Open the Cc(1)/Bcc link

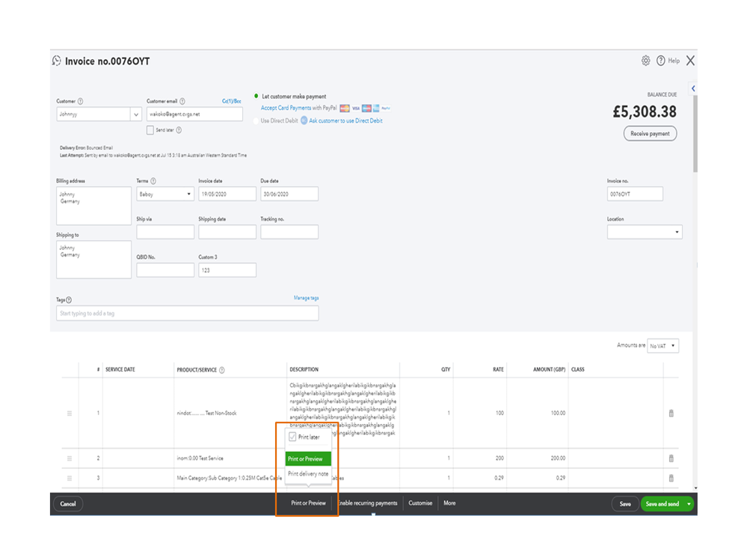click(232, 102)
